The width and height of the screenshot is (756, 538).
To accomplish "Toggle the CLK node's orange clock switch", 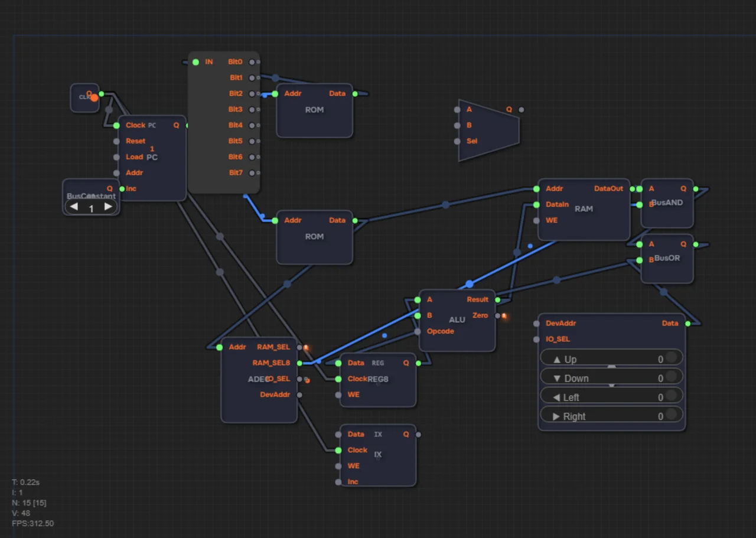I will [x=94, y=97].
